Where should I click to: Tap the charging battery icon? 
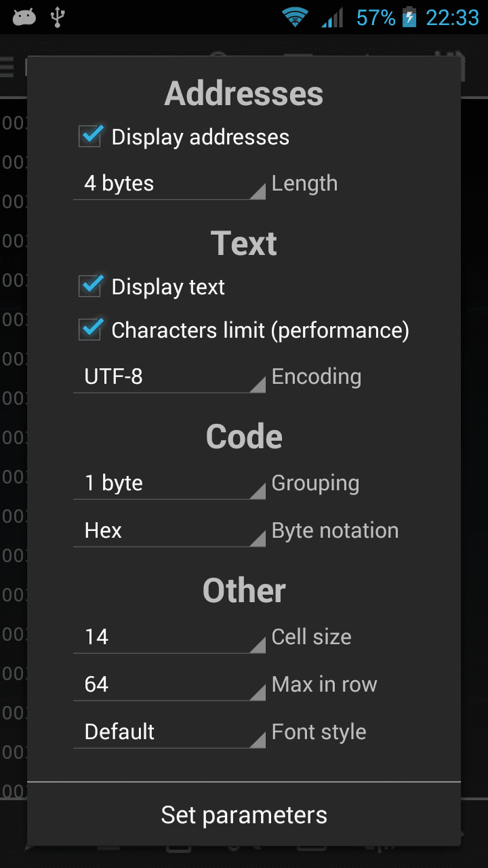[409, 18]
